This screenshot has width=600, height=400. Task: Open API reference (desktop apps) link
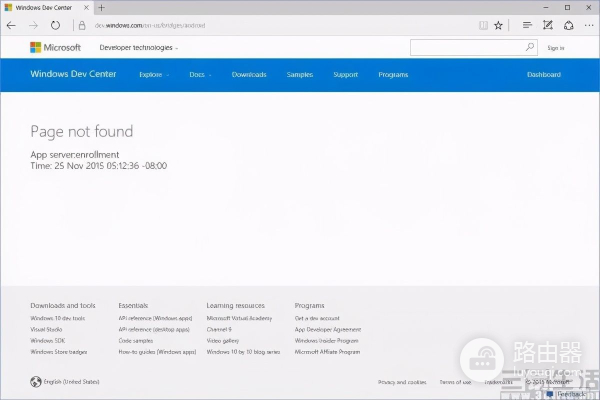154,329
